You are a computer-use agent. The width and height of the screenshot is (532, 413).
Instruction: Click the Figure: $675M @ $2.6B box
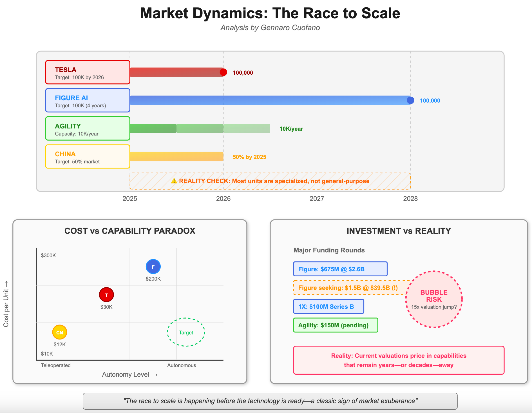point(340,269)
